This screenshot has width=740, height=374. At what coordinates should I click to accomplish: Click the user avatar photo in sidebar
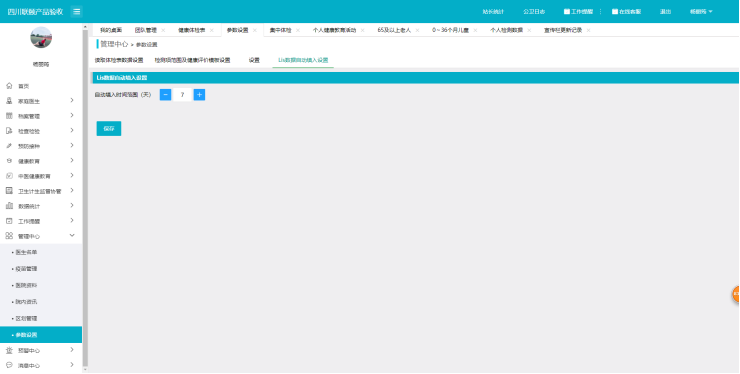[41, 37]
